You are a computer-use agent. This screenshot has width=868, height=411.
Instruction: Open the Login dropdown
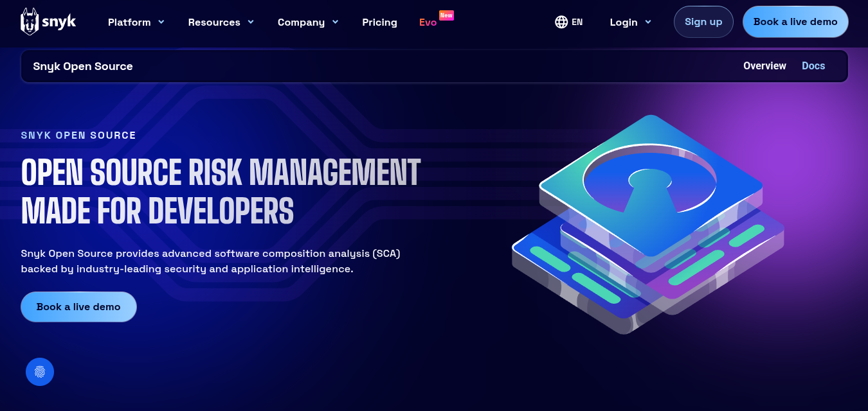(x=629, y=22)
